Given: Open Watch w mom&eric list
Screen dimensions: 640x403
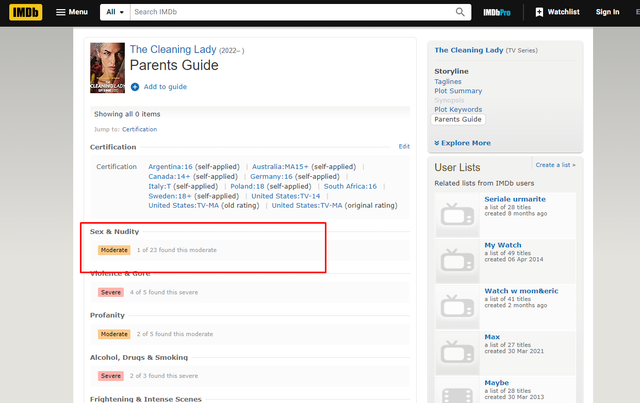Looking at the screenshot, I should (521, 291).
